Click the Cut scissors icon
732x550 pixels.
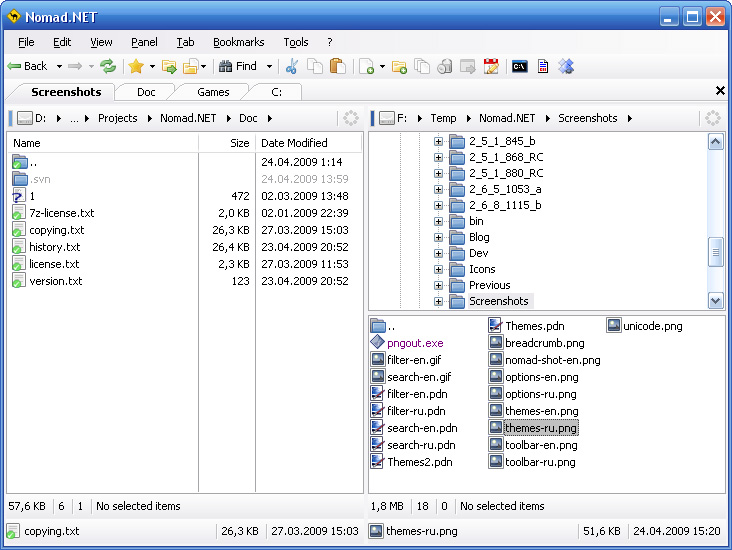(x=292, y=66)
